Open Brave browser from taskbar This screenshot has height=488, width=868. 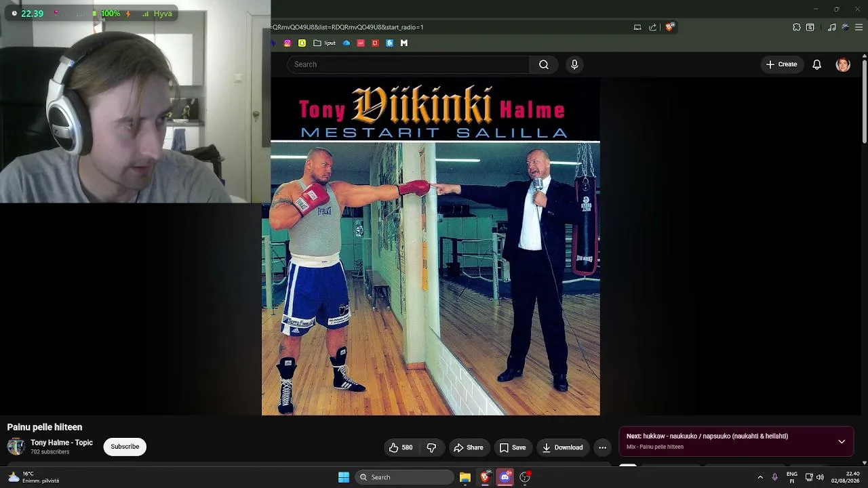[x=485, y=477]
